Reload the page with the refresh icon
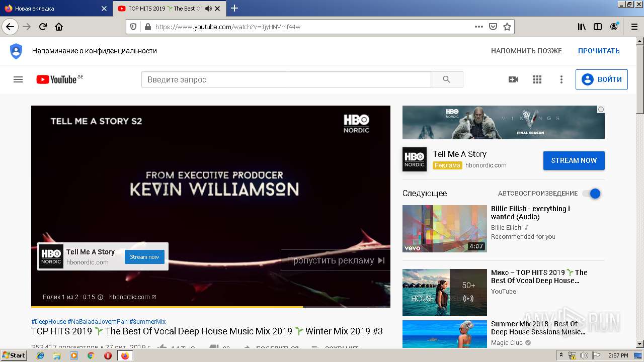 pos(43,27)
